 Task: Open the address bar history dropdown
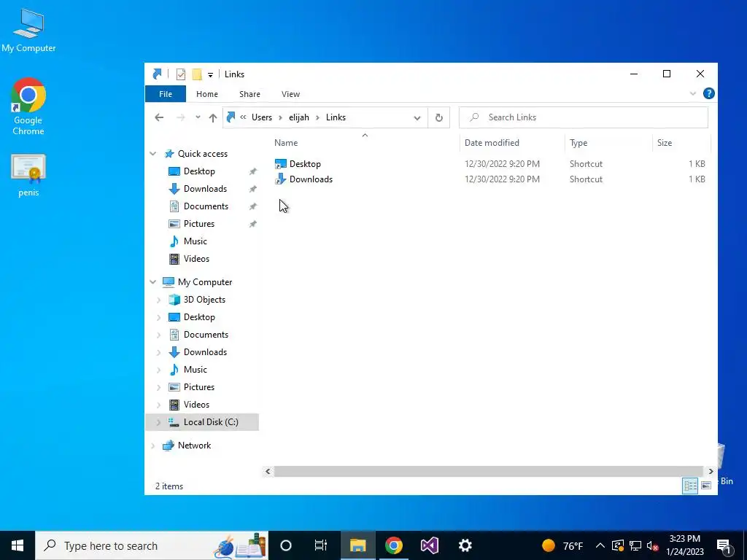[417, 117]
